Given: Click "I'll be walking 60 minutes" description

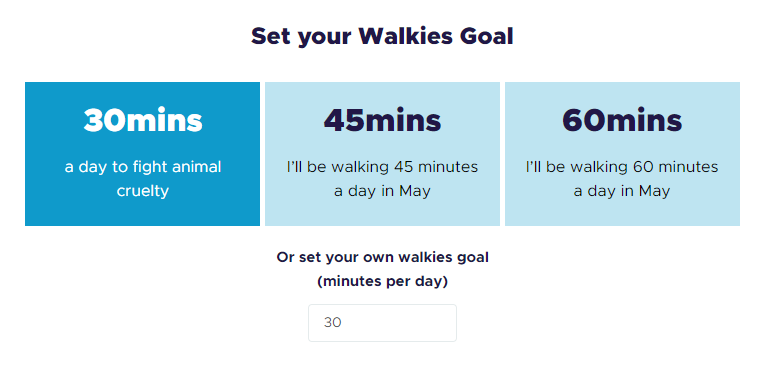Looking at the screenshot, I should tap(622, 167).
